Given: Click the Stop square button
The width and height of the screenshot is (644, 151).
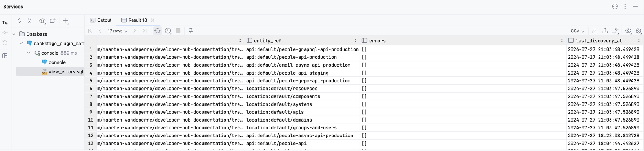Looking at the screenshot, I should coord(178,31).
